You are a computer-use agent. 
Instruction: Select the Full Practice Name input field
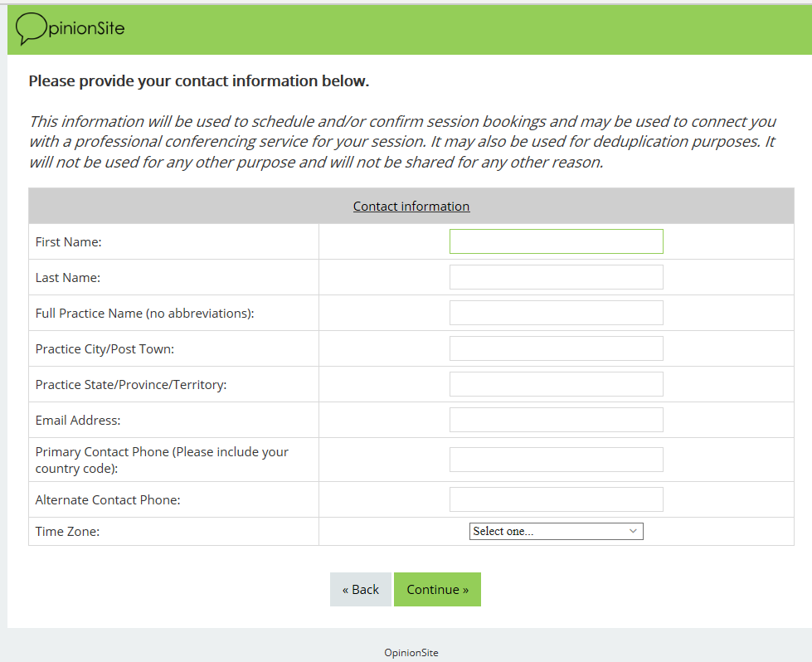(x=556, y=313)
